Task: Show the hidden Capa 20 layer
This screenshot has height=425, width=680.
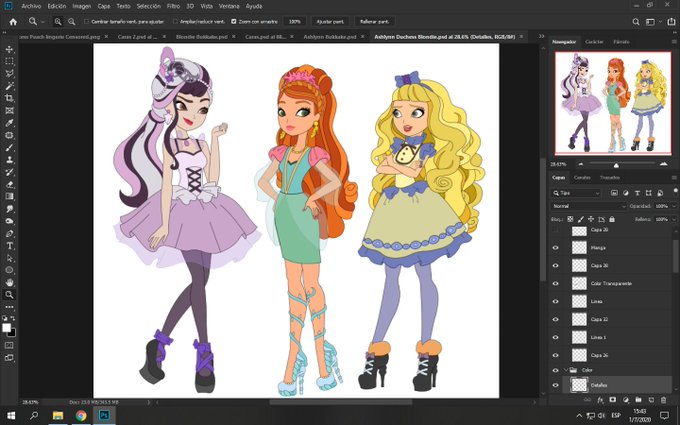Action: 555,230
